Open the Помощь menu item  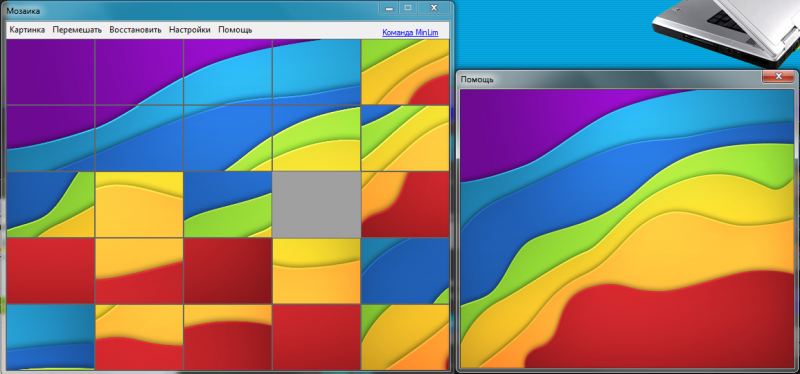pos(235,30)
